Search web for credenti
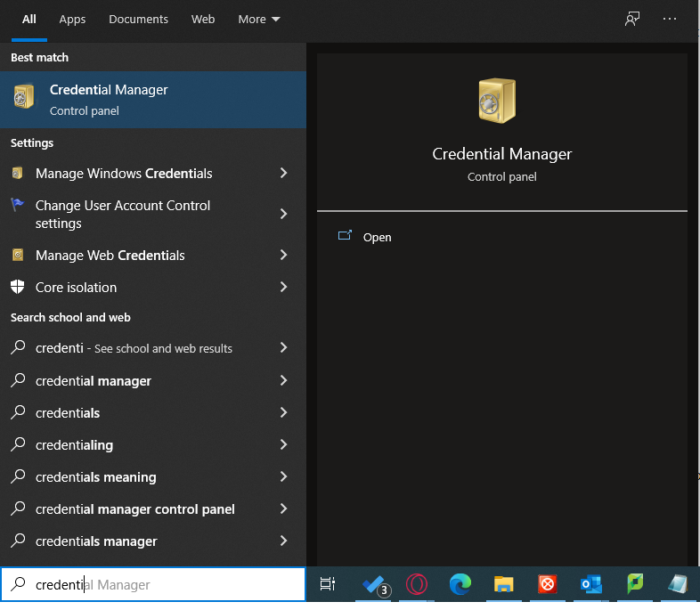The height and width of the screenshot is (610, 700). point(153,347)
